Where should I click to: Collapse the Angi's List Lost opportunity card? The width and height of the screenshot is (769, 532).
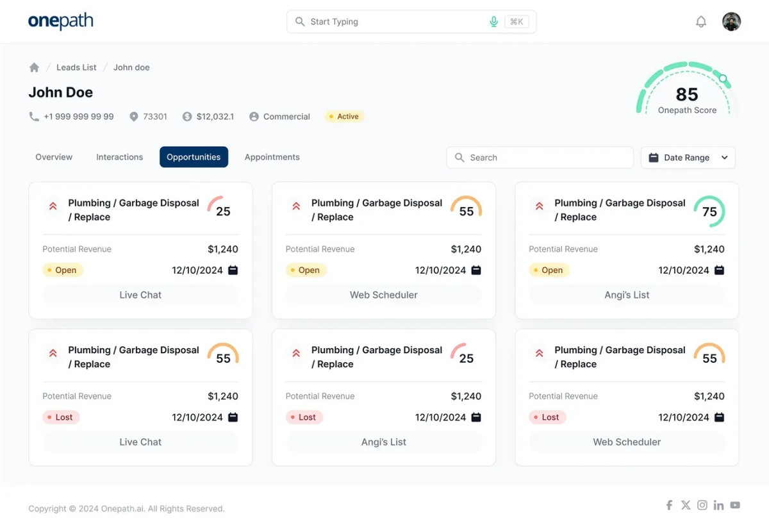pos(295,353)
